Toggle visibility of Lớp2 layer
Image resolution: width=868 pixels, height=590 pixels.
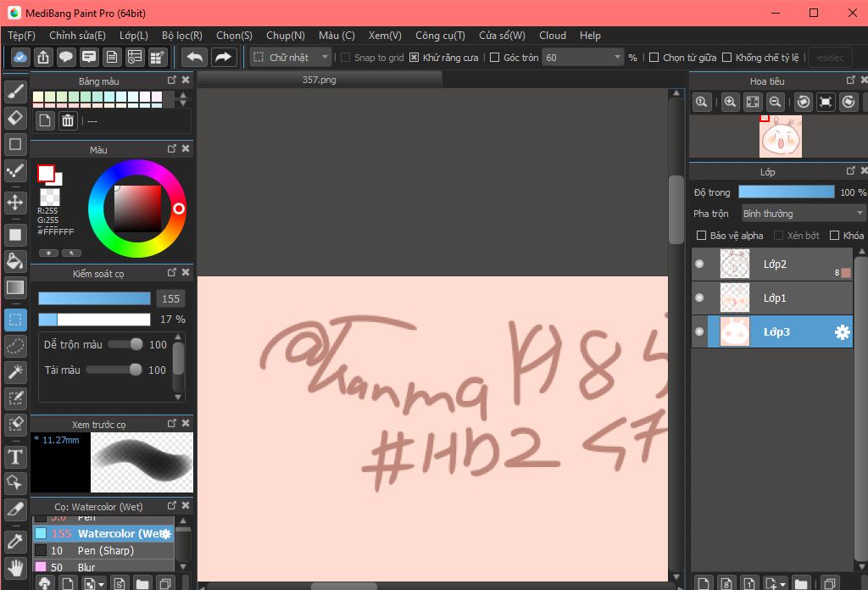coord(699,264)
